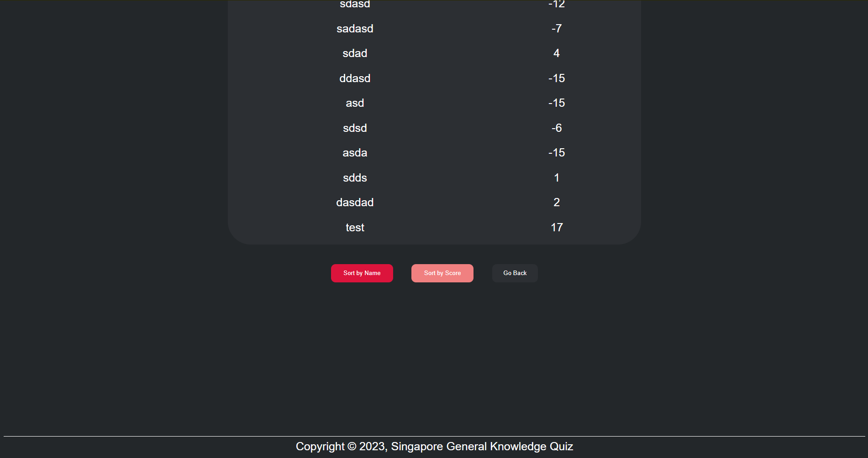Select the asda row in the leaderboard
This screenshot has height=458, width=868.
click(355, 152)
